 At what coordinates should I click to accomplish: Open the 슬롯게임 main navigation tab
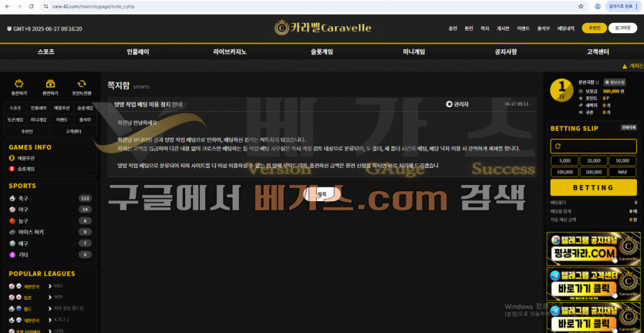[x=322, y=52]
